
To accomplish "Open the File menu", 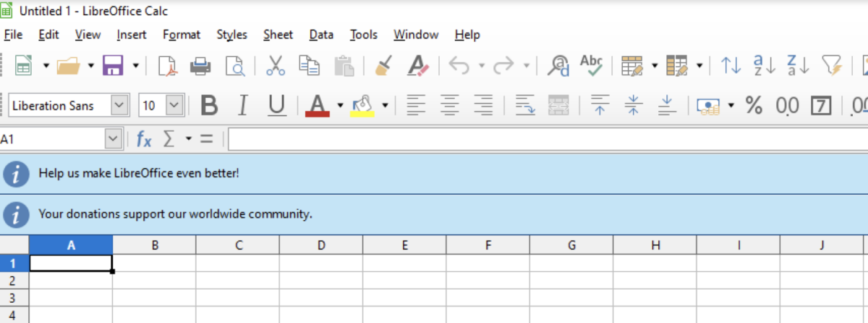I will [x=13, y=34].
